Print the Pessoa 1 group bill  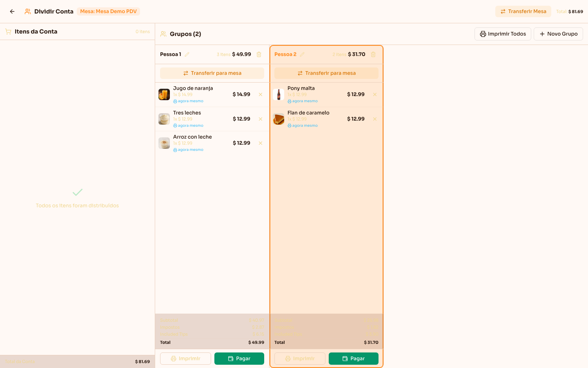coord(185,359)
